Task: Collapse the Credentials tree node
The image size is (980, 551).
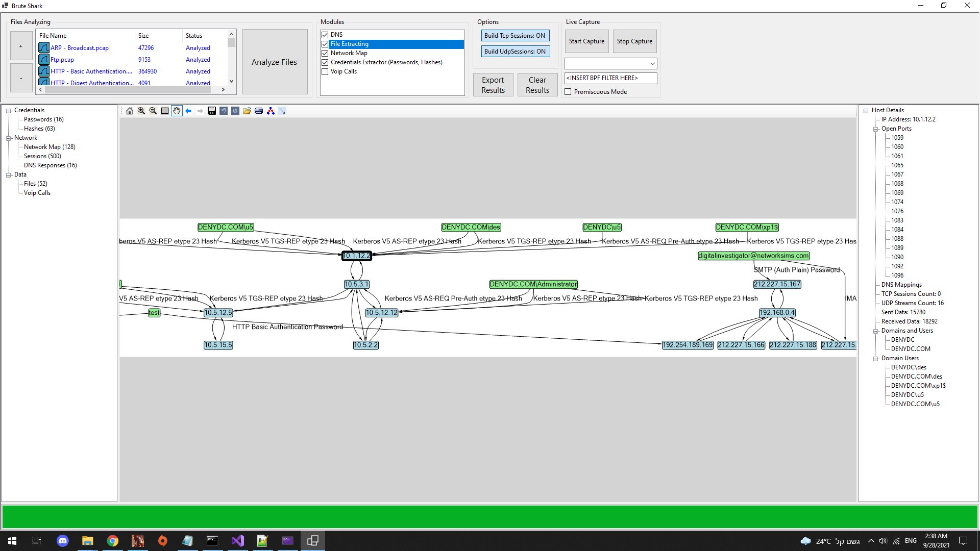Action: [9, 110]
